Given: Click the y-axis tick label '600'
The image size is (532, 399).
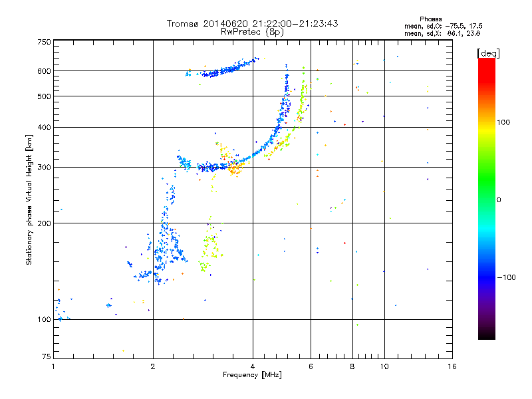Looking at the screenshot, I should pyautogui.click(x=44, y=71).
